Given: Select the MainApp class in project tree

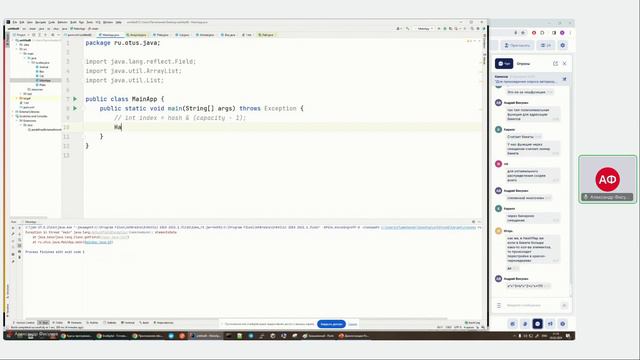Looking at the screenshot, I should tap(44, 80).
